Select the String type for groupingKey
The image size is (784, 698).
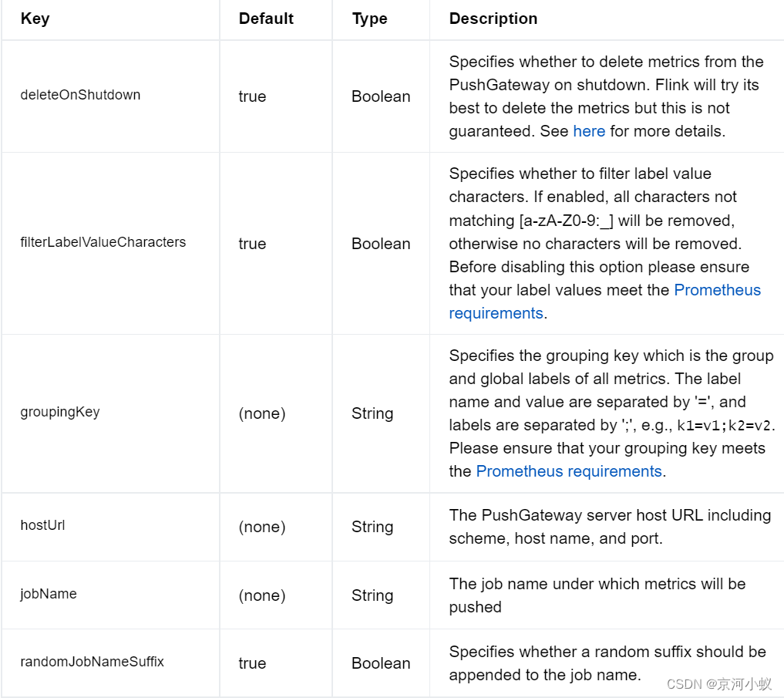coord(372,413)
